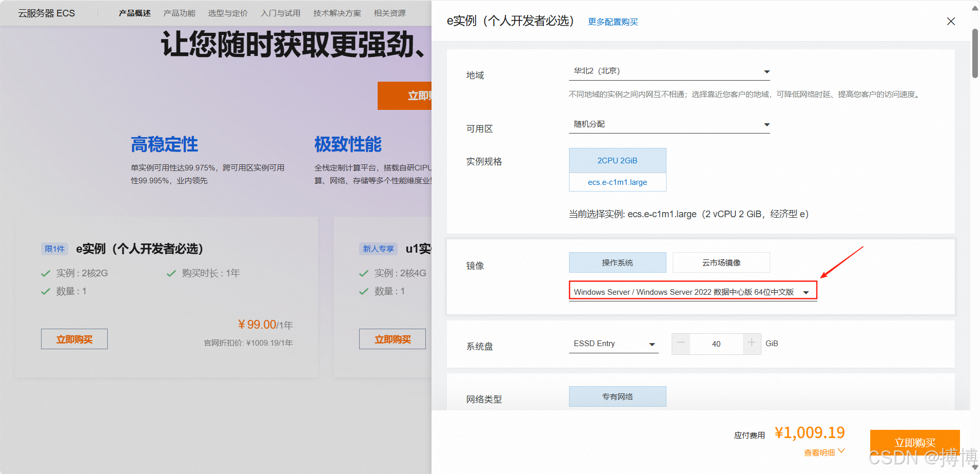The width and height of the screenshot is (980, 474).
Task: Select the 操作系统 image source option
Action: 617,262
